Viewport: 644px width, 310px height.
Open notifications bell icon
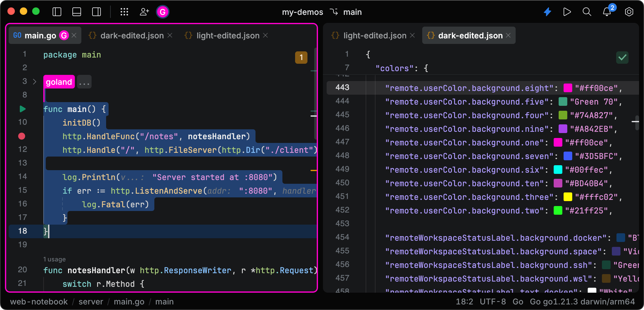click(x=607, y=12)
